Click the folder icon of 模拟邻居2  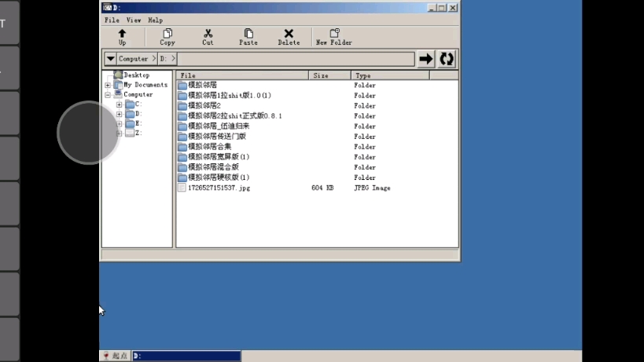click(x=182, y=106)
